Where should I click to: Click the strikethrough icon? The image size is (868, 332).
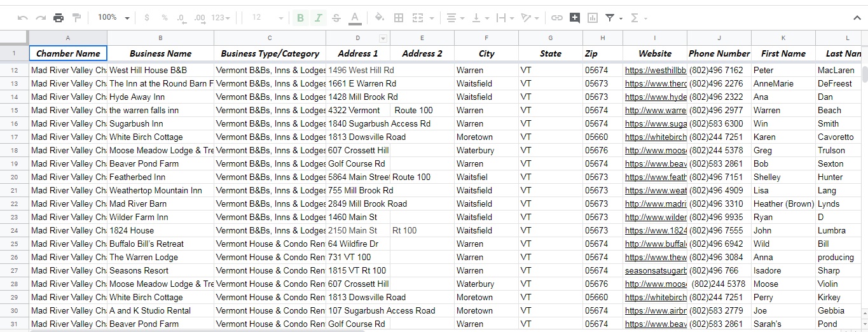(x=336, y=18)
